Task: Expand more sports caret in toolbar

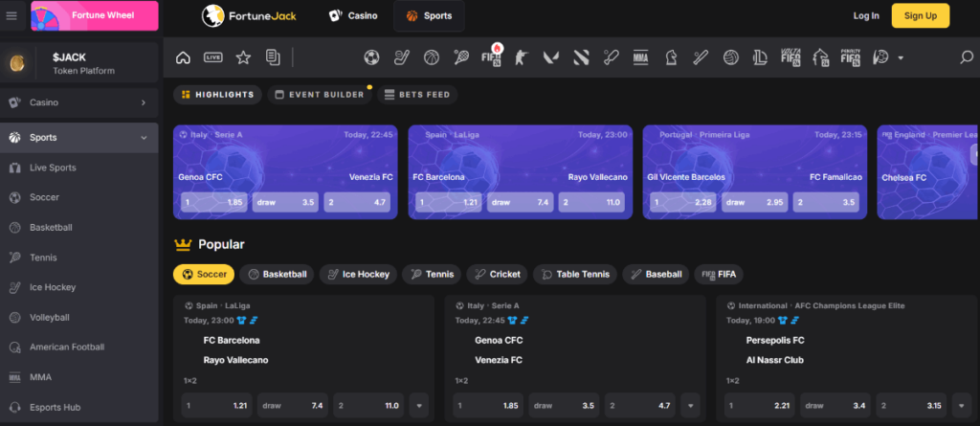Action: 901,58
